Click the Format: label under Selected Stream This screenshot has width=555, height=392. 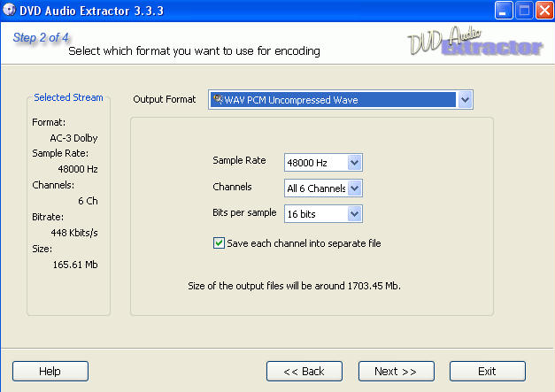(49, 122)
